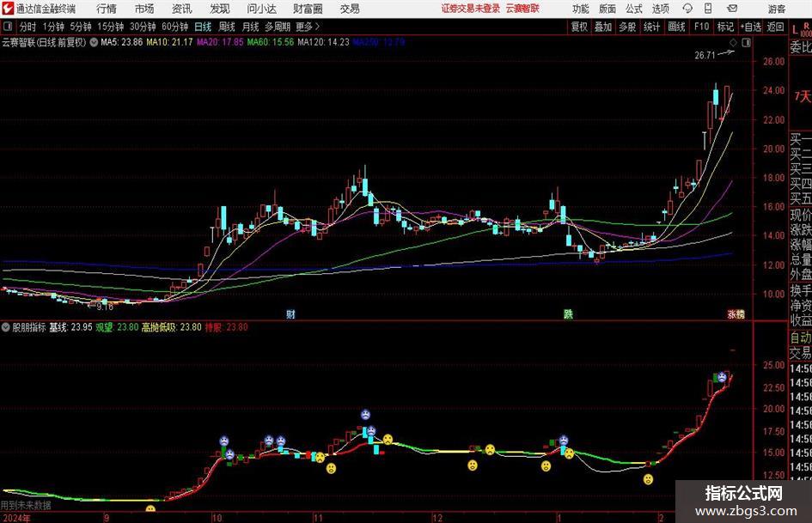
Task: Open the 问小达 menu
Action: [261, 9]
